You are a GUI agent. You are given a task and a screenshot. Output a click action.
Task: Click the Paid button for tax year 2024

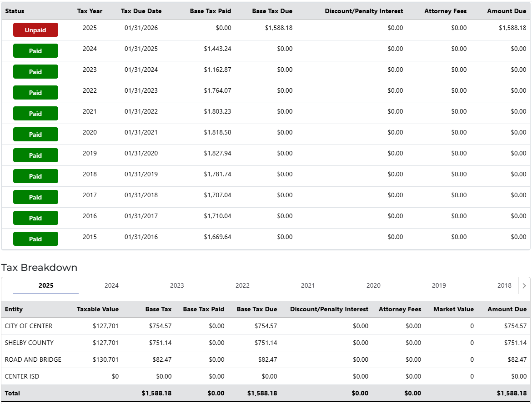pyautogui.click(x=35, y=51)
